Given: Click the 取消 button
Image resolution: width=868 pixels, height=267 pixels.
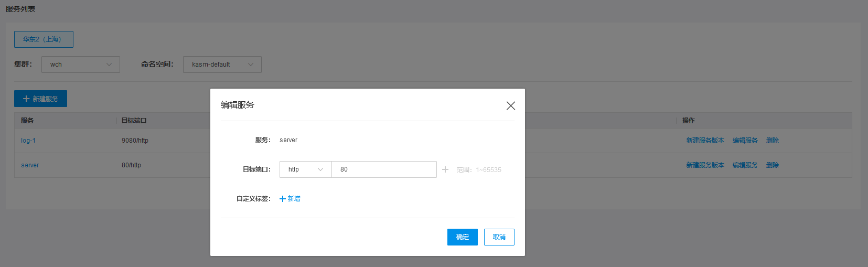Looking at the screenshot, I should click(x=499, y=237).
